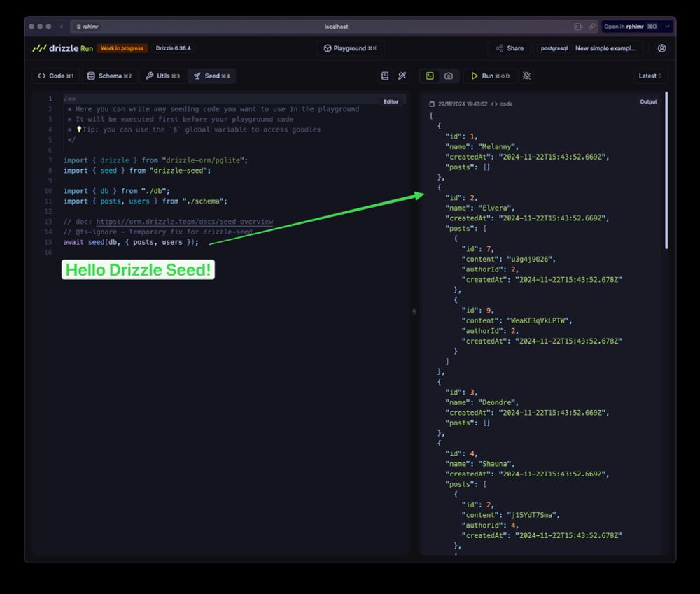This screenshot has width=700, height=594.
Task: Click the "u3g4j9O26" content value
Action: pyautogui.click(x=531, y=260)
